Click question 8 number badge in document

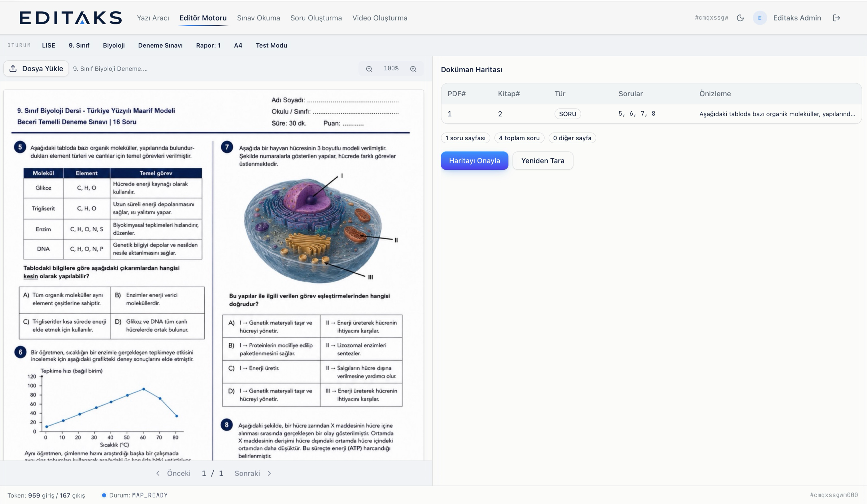(226, 424)
